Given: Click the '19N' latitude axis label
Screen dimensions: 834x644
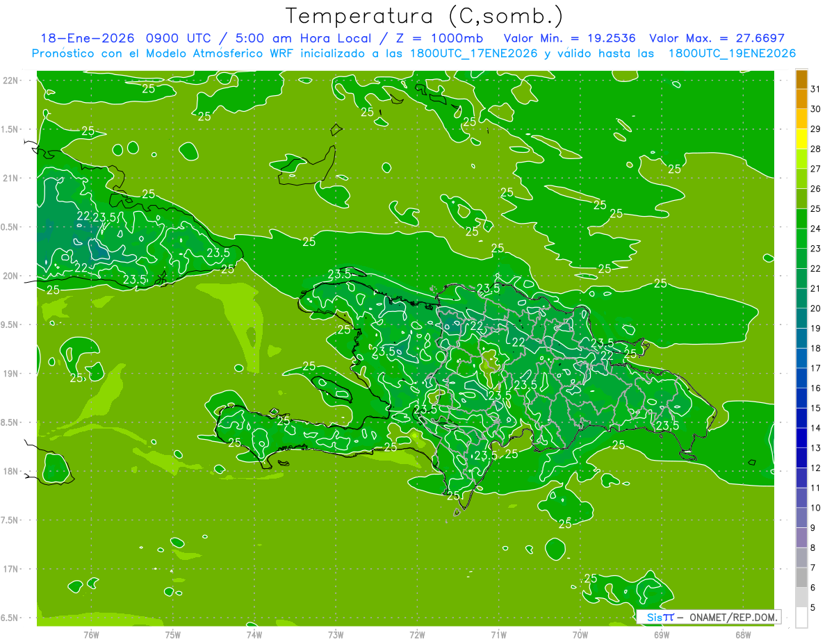Looking at the screenshot, I should (10, 374).
